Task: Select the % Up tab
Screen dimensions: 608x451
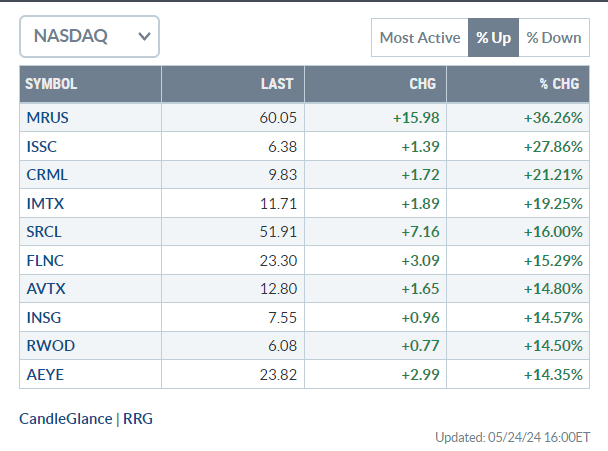Action: point(493,38)
